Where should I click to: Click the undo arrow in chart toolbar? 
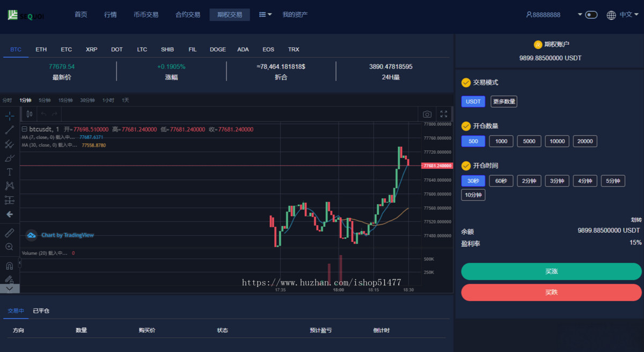point(43,114)
